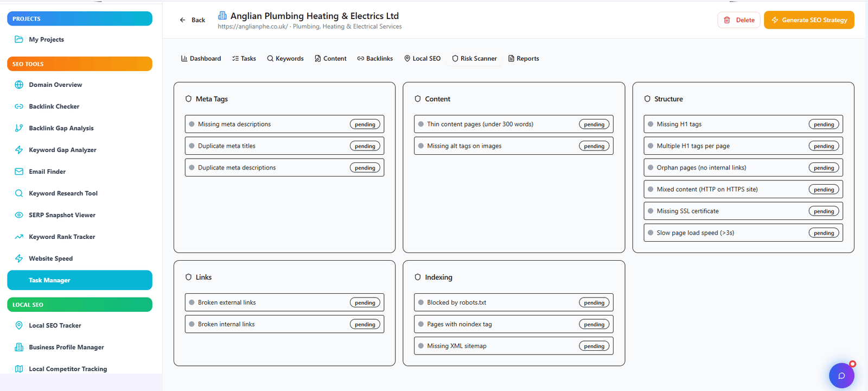Go to the Content tab
868x391 pixels.
pyautogui.click(x=330, y=59)
